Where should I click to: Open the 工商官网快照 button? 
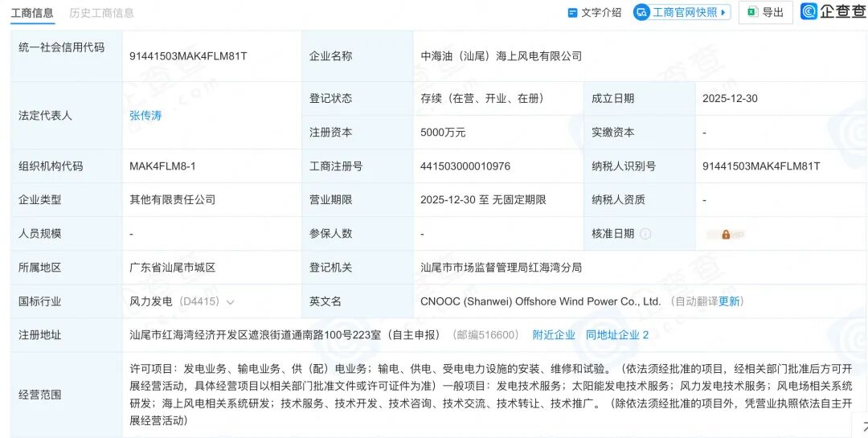tap(682, 12)
